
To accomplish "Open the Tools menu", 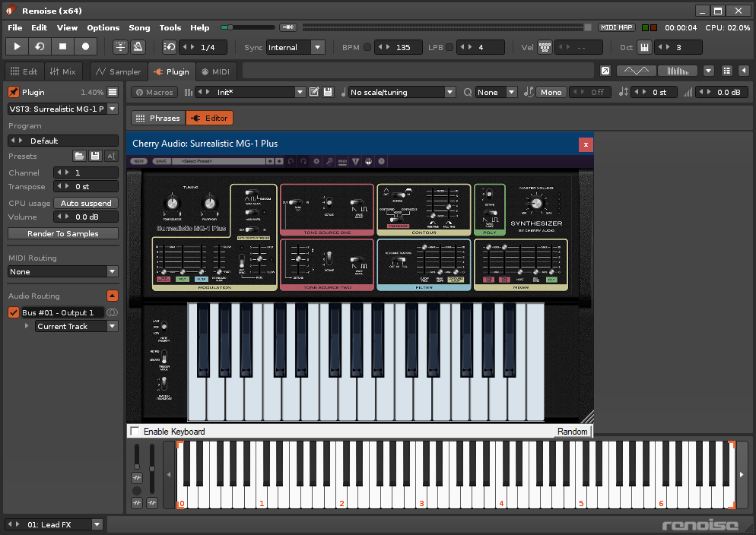I will (170, 27).
